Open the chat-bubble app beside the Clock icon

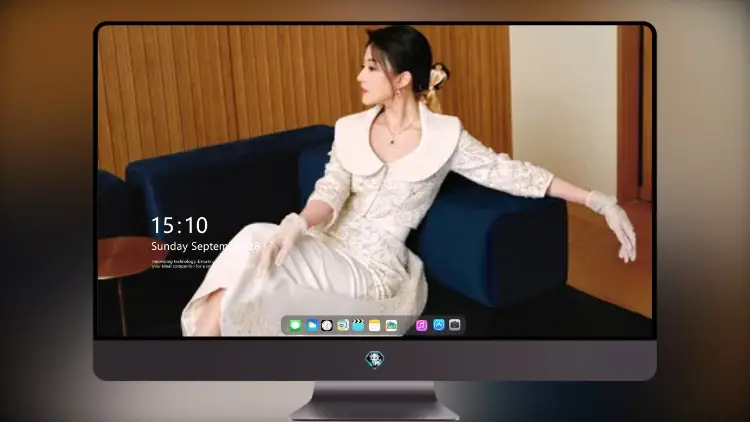[x=342, y=326]
